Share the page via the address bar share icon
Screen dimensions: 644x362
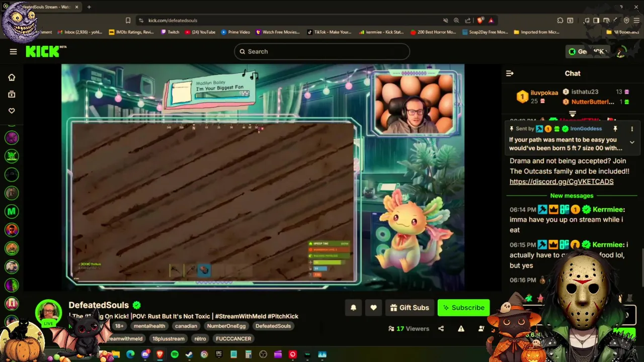pos(468,21)
